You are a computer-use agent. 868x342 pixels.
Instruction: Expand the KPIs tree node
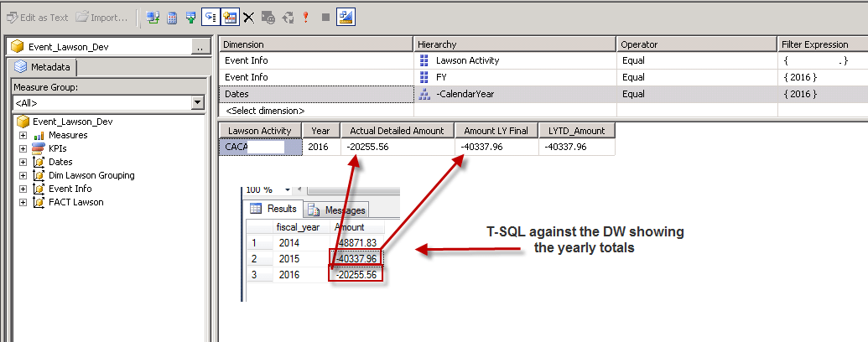coord(23,148)
